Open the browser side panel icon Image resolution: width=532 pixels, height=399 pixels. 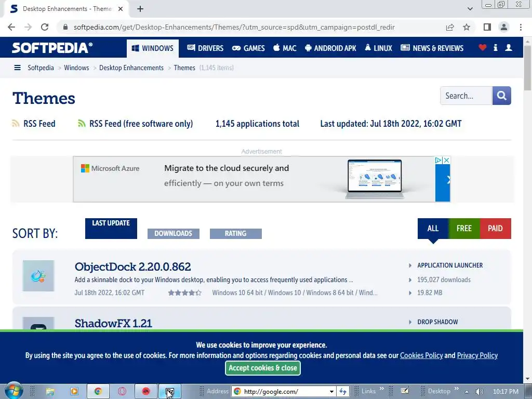(487, 27)
